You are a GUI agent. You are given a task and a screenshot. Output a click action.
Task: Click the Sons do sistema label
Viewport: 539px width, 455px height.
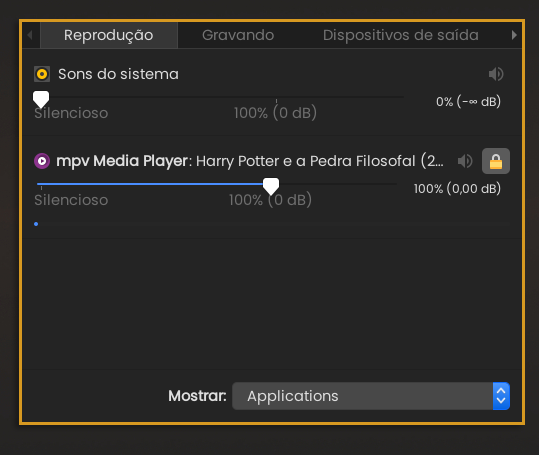point(118,74)
